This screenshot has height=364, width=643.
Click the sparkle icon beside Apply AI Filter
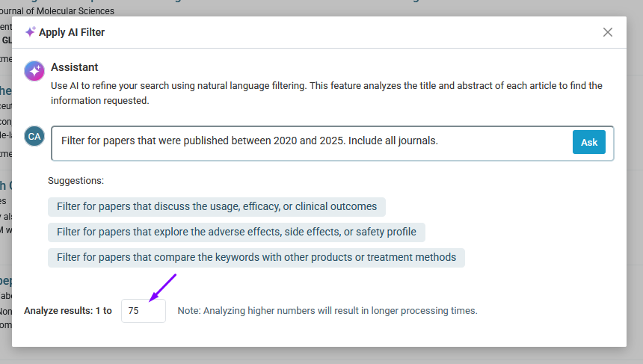[x=30, y=32]
